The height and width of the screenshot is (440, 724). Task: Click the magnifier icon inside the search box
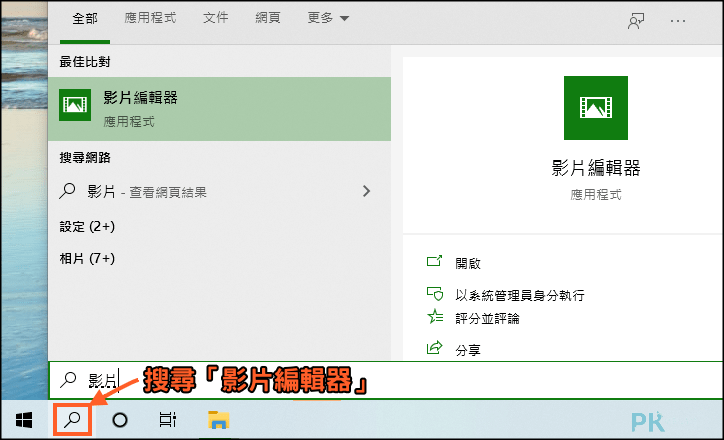coord(68,380)
